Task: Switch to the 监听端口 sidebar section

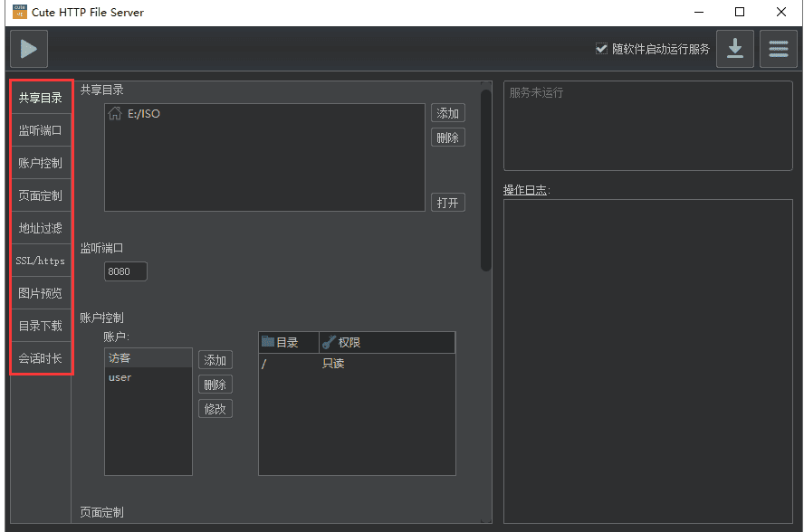Action: click(x=41, y=129)
